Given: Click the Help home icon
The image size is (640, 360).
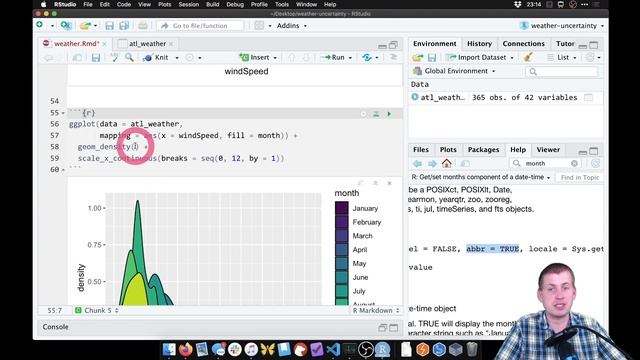Looking at the screenshot, I should 447,164.
